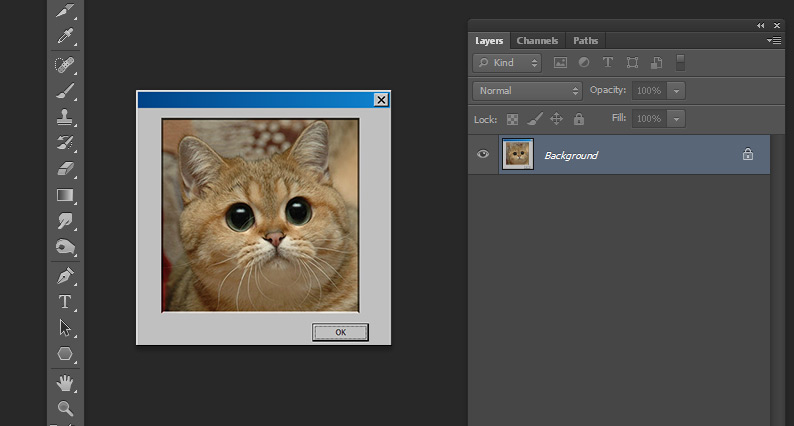Select the Polygon shape tool
Screen dimensions: 794x426
(65, 354)
